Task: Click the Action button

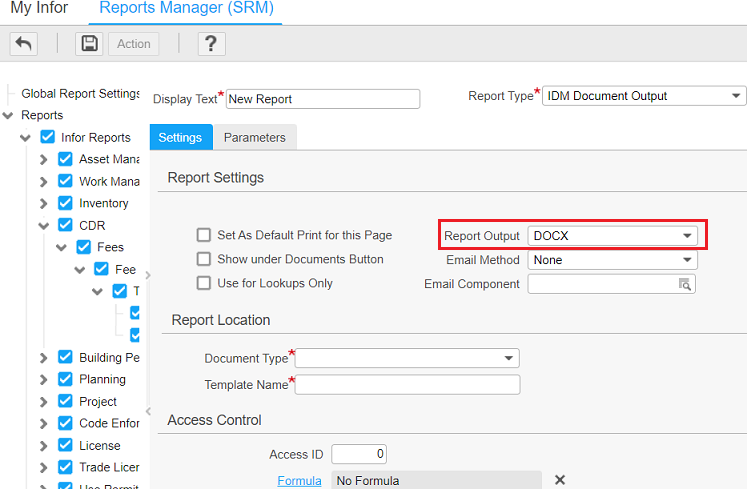Action: (x=133, y=44)
